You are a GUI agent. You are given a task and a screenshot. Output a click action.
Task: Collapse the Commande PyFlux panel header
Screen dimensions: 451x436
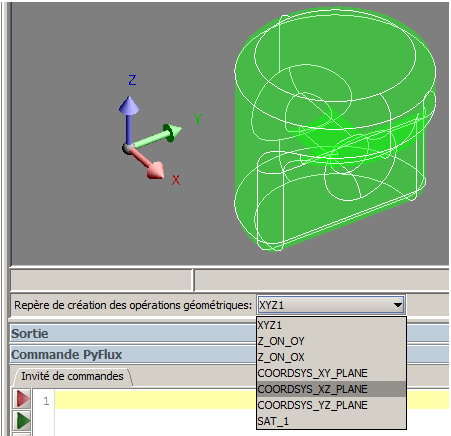tap(67, 355)
